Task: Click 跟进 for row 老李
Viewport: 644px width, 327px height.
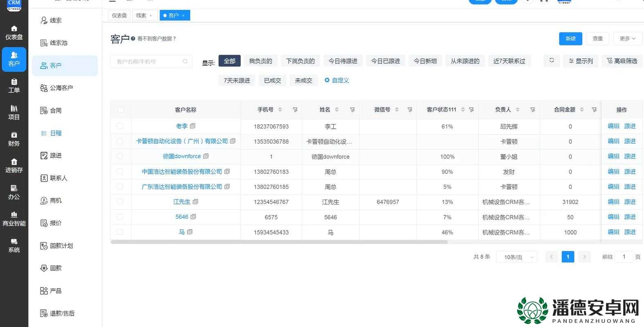Action: point(630,126)
